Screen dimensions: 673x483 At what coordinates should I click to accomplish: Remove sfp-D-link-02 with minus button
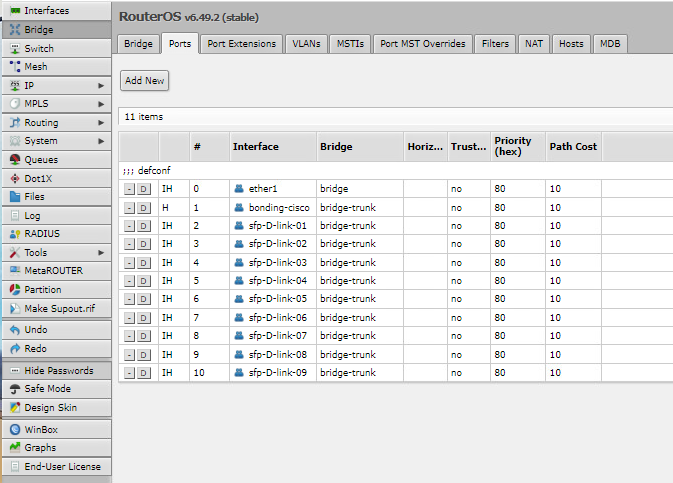click(130, 244)
